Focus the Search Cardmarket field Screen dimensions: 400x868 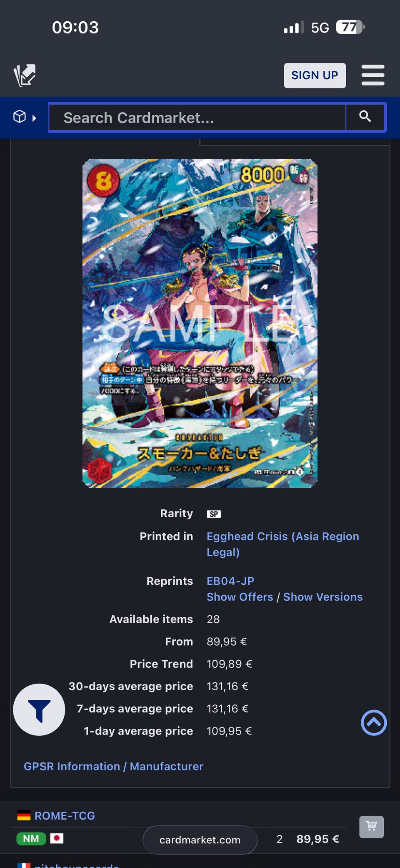(x=198, y=118)
